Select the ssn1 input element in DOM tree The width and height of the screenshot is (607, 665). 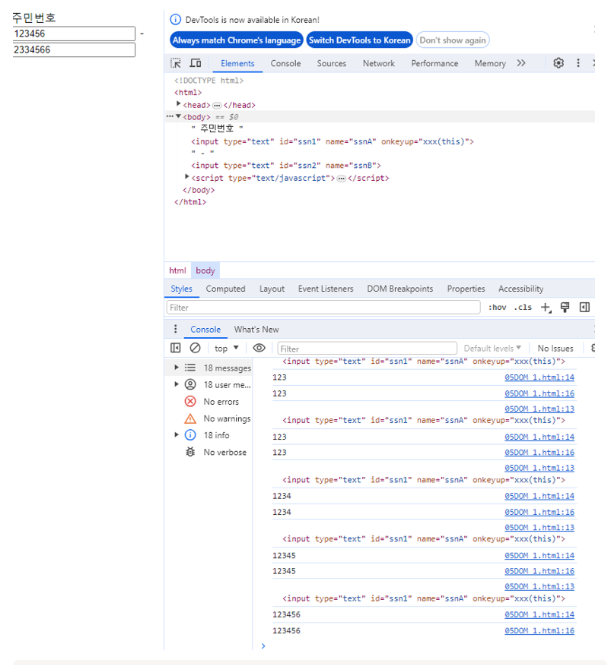point(332,142)
